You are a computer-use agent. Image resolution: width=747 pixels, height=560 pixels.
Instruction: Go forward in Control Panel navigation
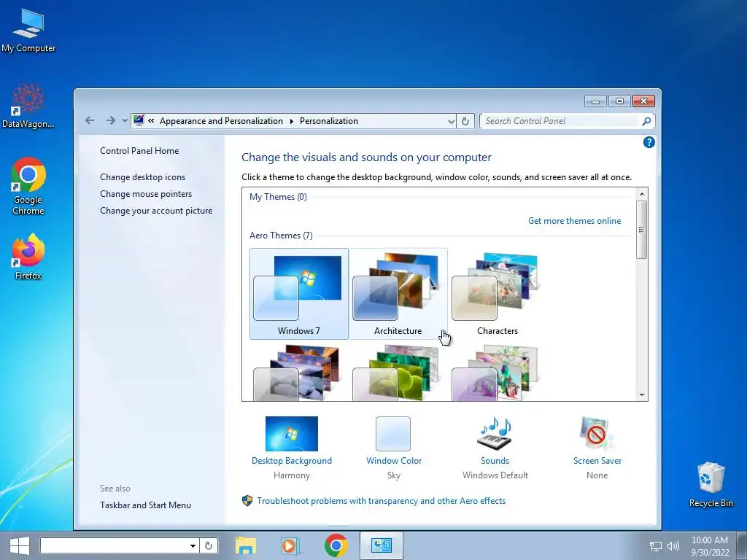click(111, 120)
